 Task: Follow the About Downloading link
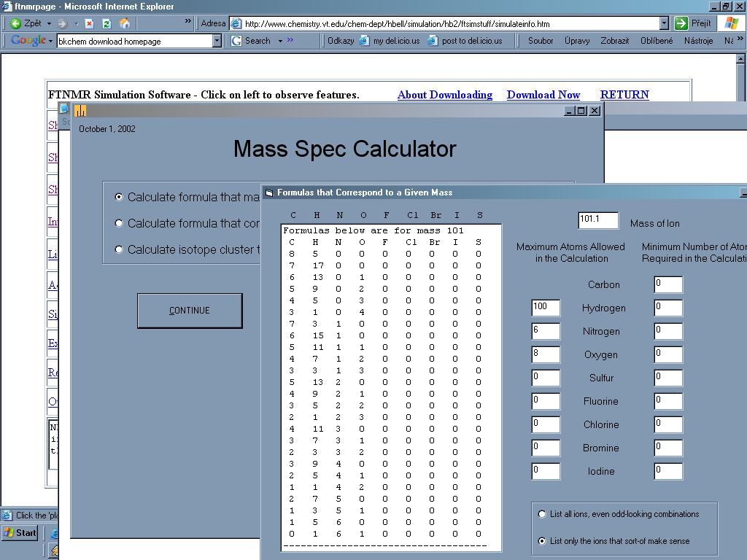coord(445,95)
